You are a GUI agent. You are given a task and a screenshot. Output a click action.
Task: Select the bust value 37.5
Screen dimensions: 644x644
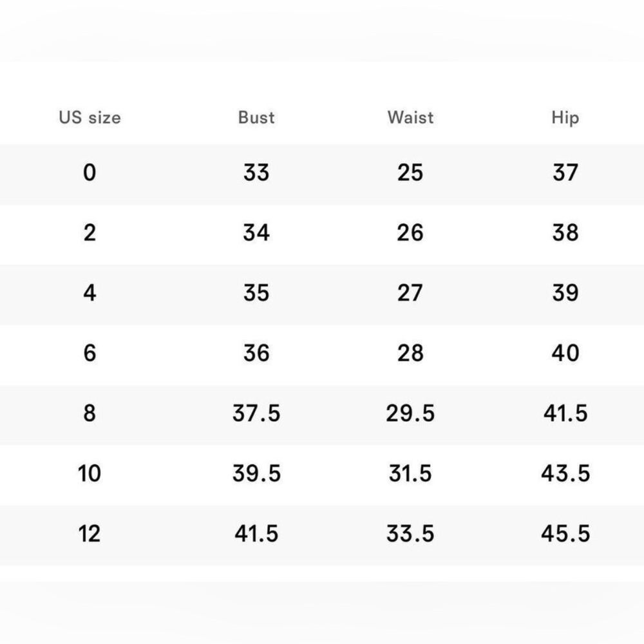click(x=256, y=413)
